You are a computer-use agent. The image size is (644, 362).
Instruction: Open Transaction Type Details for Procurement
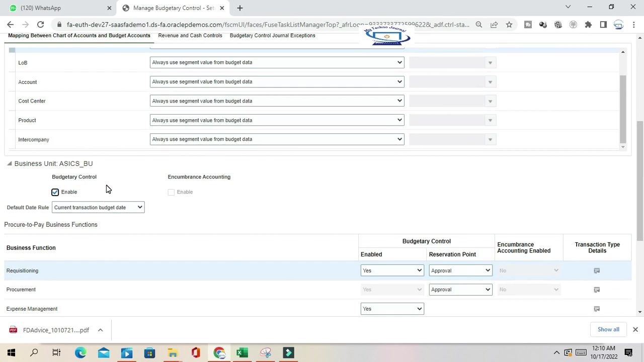click(x=597, y=290)
